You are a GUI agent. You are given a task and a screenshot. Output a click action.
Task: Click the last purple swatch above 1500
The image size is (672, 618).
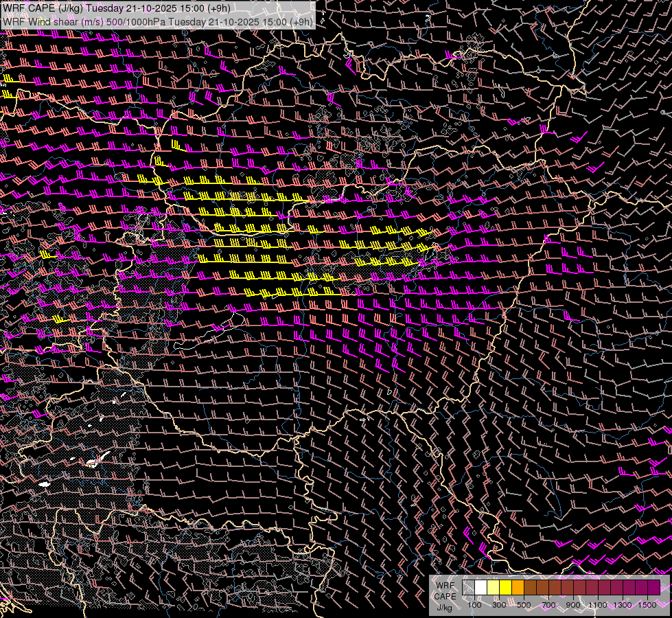click(654, 588)
